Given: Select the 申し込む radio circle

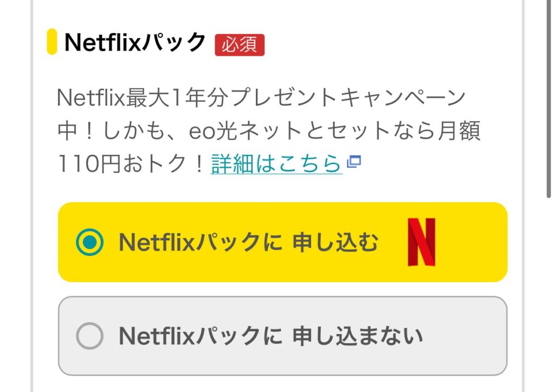Looking at the screenshot, I should [89, 242].
